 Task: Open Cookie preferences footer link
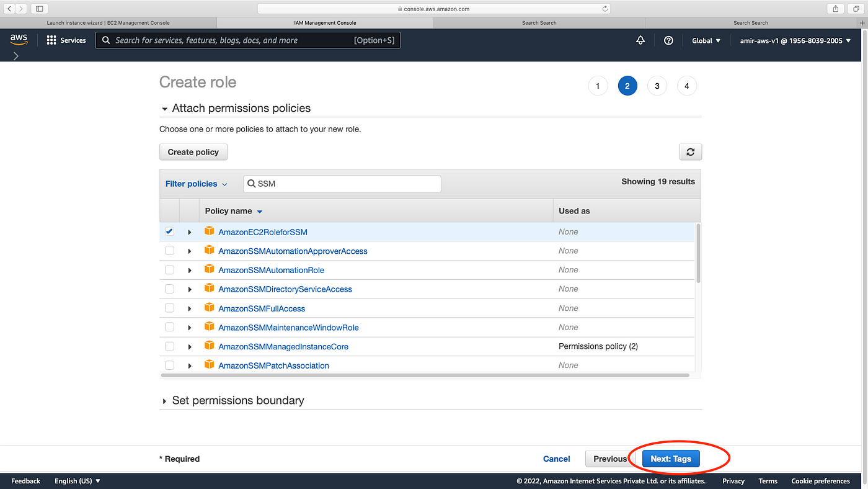pyautogui.click(x=820, y=481)
